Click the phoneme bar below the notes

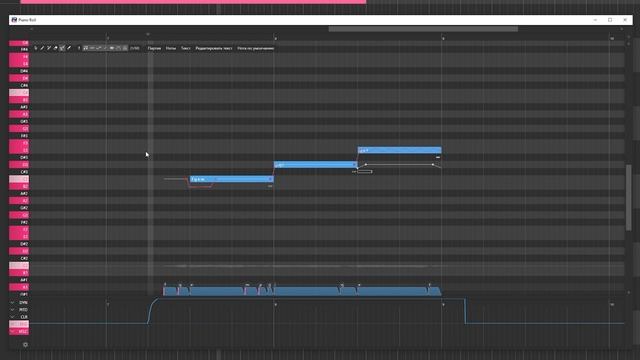[302, 291]
